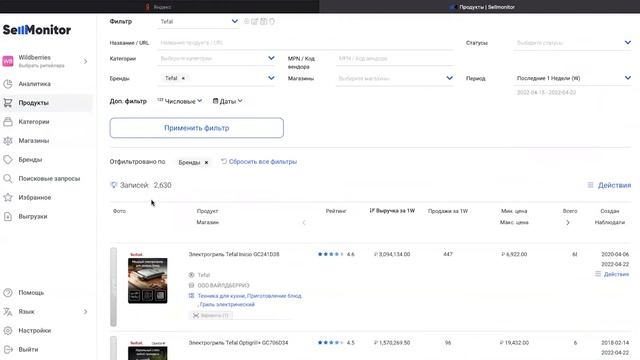Open product Электрогриль Tefal Inicio GC241D38
Image resolution: width=640 pixels, height=360 pixels.
(x=234, y=254)
